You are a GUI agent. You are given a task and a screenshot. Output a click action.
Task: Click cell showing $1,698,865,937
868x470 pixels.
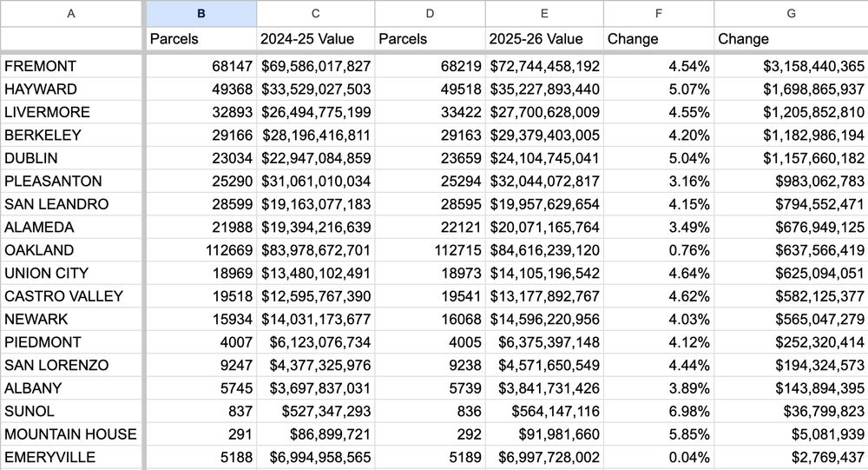pos(791,89)
